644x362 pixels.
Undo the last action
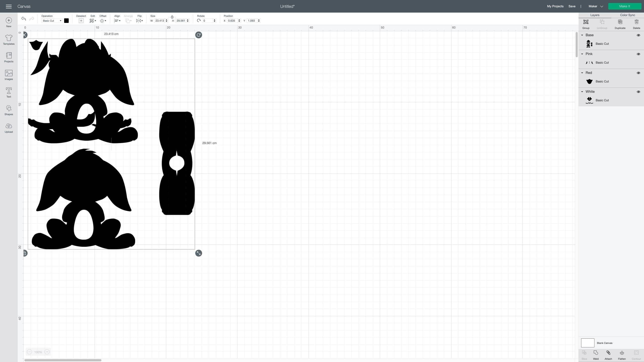click(24, 19)
